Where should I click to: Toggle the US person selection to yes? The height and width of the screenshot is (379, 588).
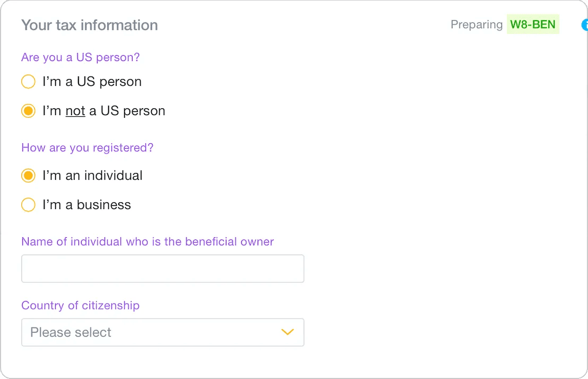(28, 81)
